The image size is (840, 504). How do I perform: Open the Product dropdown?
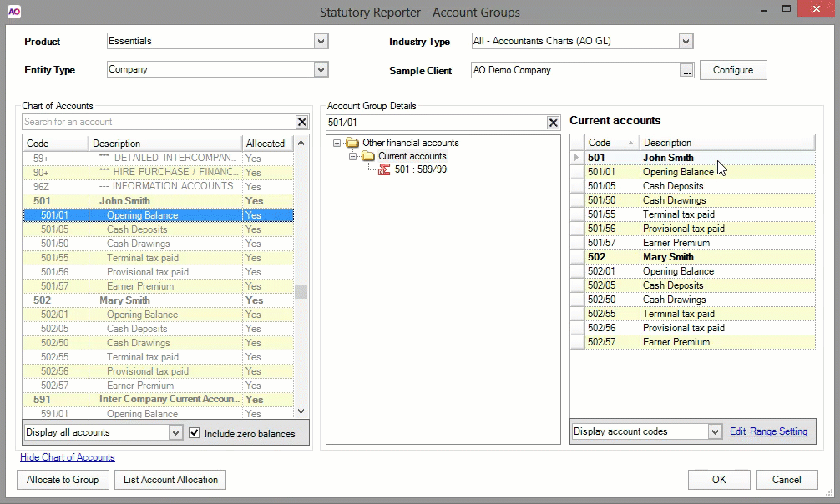(x=321, y=42)
